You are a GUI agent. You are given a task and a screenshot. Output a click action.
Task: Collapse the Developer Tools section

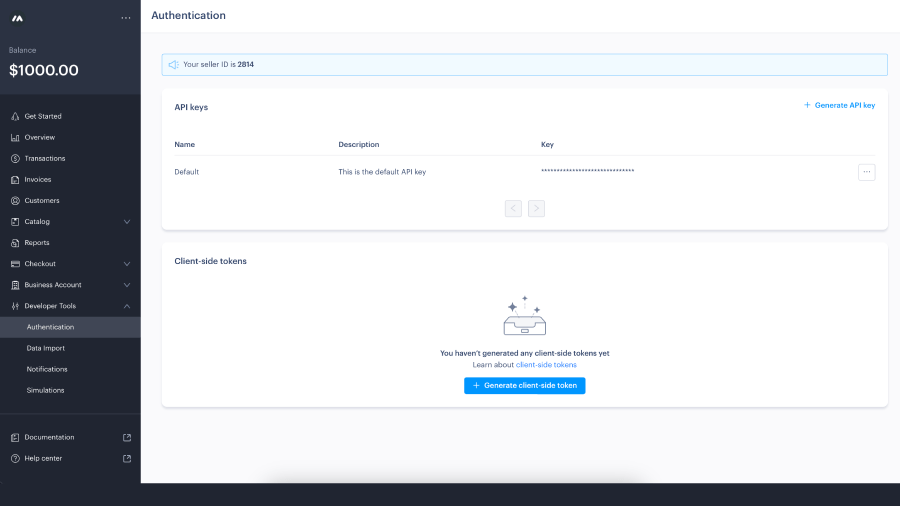(x=127, y=306)
